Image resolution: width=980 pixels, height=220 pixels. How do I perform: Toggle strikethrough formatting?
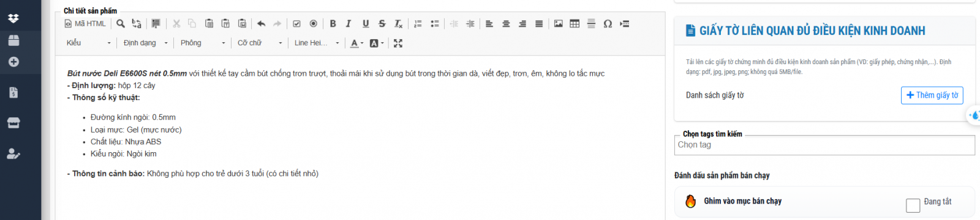[x=382, y=24]
